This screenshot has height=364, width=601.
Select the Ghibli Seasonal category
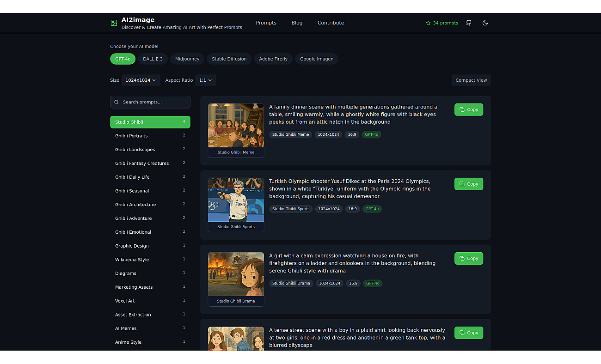pos(150,191)
